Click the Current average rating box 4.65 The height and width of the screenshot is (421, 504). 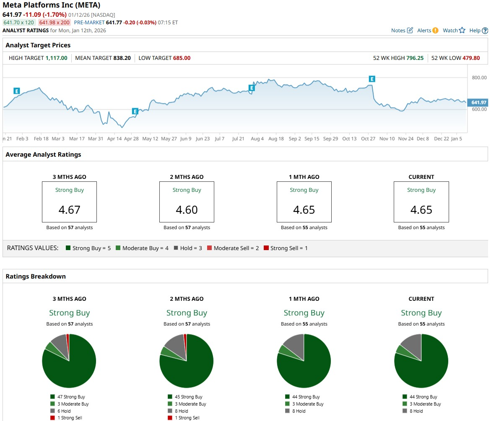[x=421, y=201]
